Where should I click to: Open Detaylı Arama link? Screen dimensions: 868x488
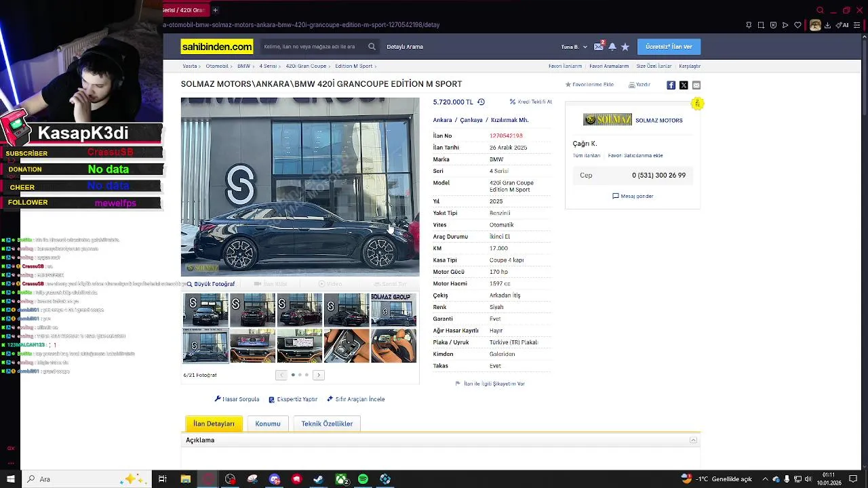coord(405,47)
